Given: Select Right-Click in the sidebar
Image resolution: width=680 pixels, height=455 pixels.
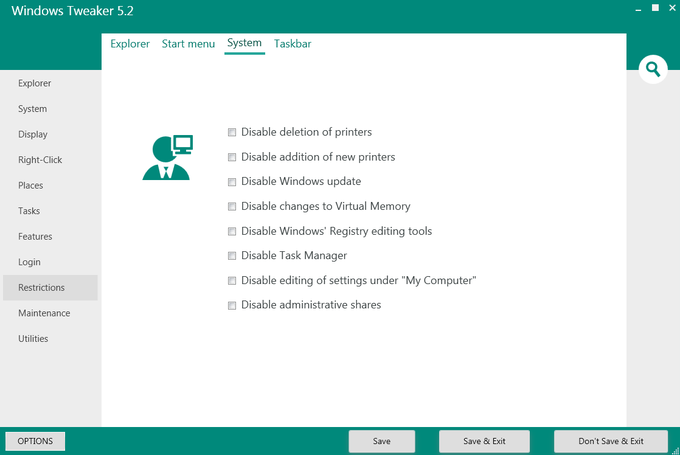Looking at the screenshot, I should click(40, 160).
